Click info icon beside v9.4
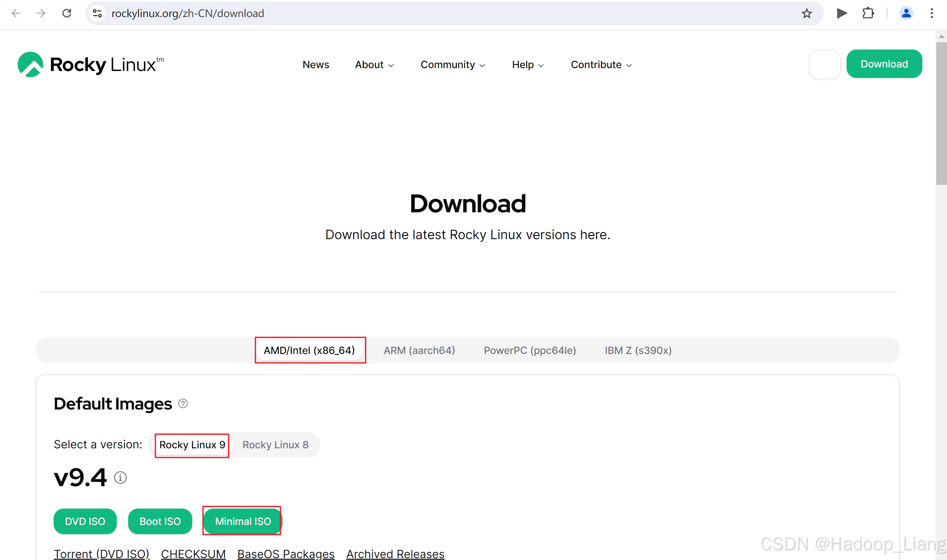 pos(120,478)
